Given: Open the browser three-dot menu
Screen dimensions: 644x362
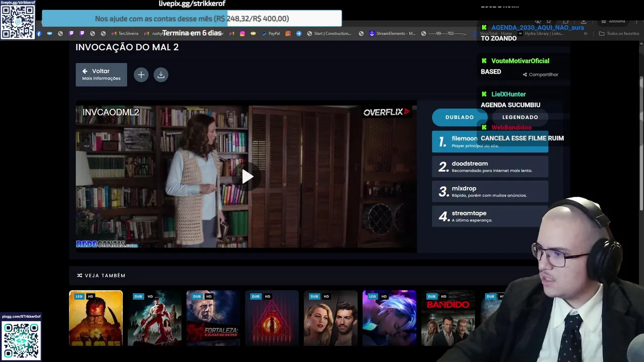Looking at the screenshot, I should pyautogui.click(x=635, y=22).
